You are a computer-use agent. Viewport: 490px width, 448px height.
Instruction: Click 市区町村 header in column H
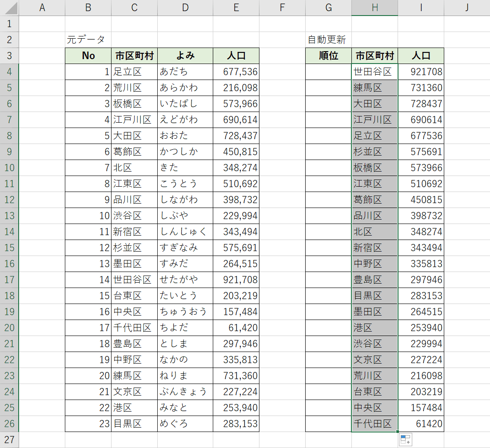pyautogui.click(x=374, y=56)
